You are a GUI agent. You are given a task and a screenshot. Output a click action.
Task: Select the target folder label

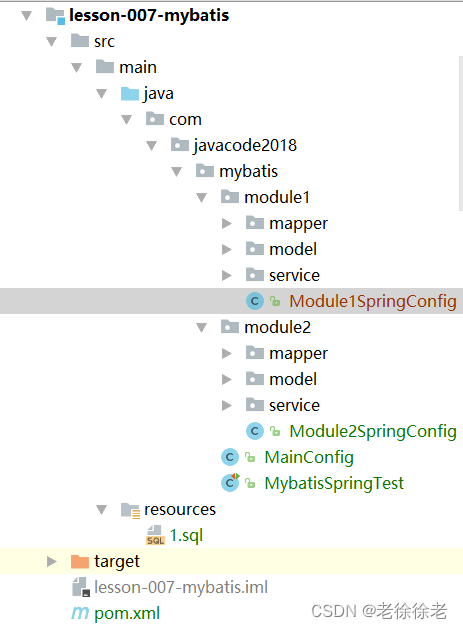117,562
